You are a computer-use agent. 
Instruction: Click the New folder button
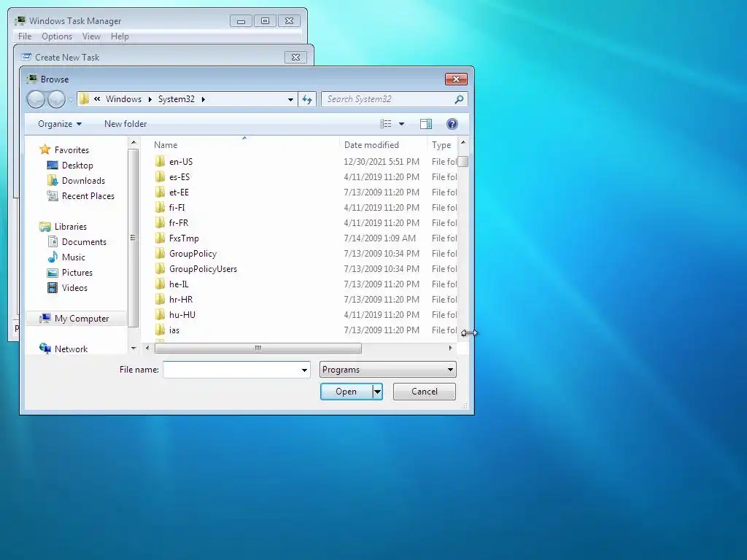click(125, 124)
